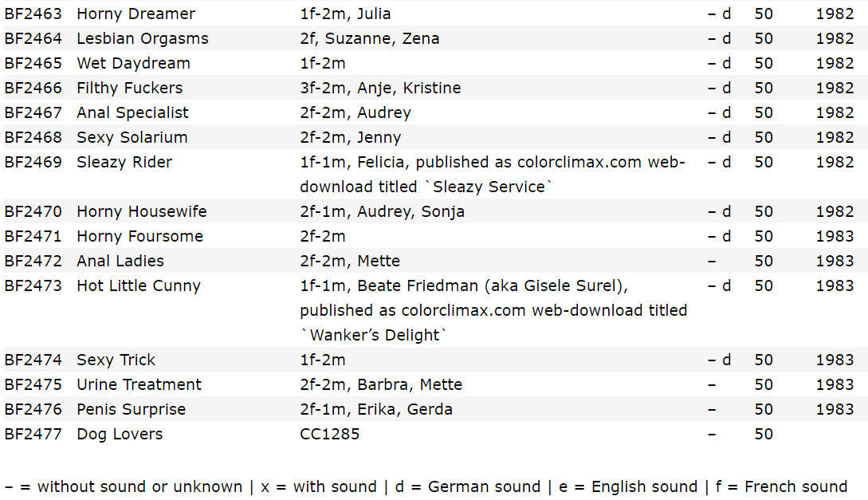This screenshot has width=868, height=500.
Task: Click the '– d' sound code in BF2474 row
Action: pyautogui.click(x=719, y=360)
